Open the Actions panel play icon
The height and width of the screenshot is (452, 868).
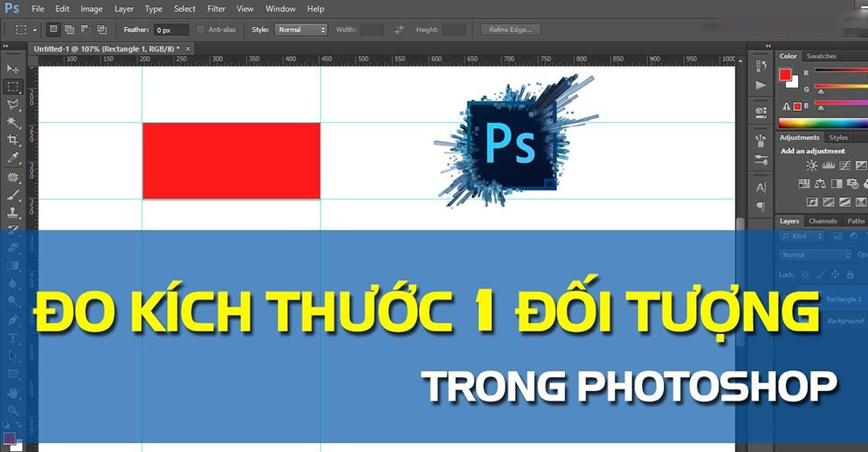[x=761, y=85]
